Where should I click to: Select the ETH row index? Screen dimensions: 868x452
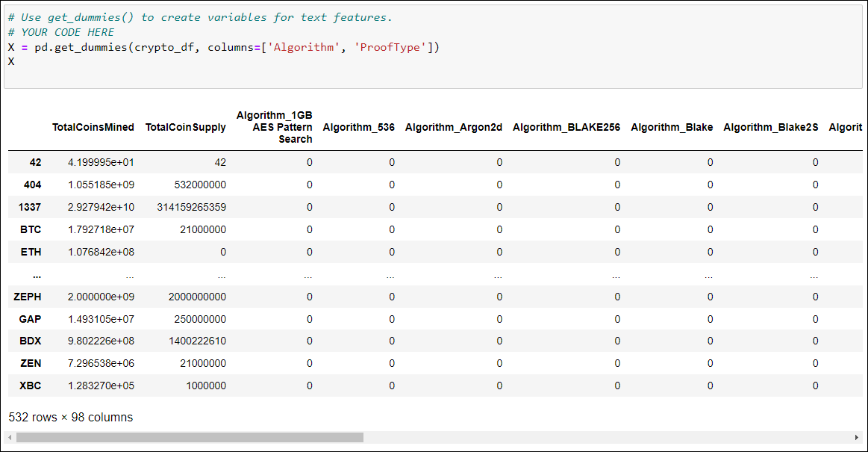coord(31,252)
